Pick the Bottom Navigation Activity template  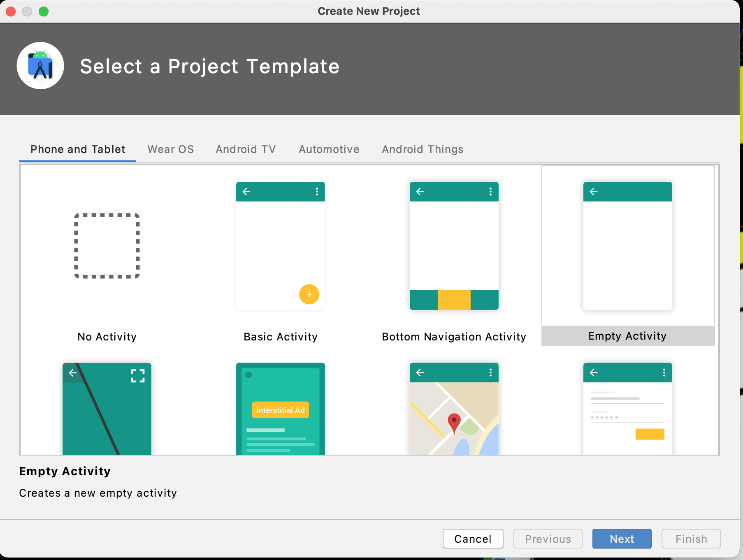pyautogui.click(x=454, y=246)
